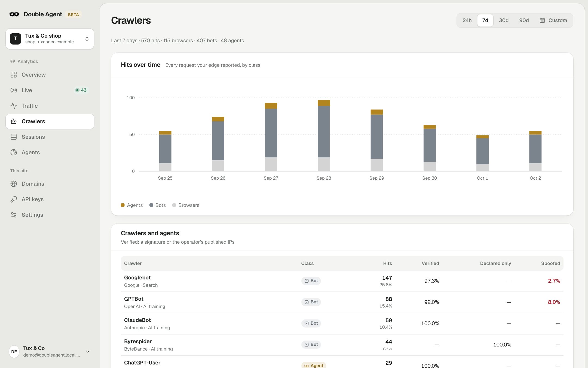The height and width of the screenshot is (368, 588).
Task: Go to the Sessions page
Action: (x=50, y=137)
